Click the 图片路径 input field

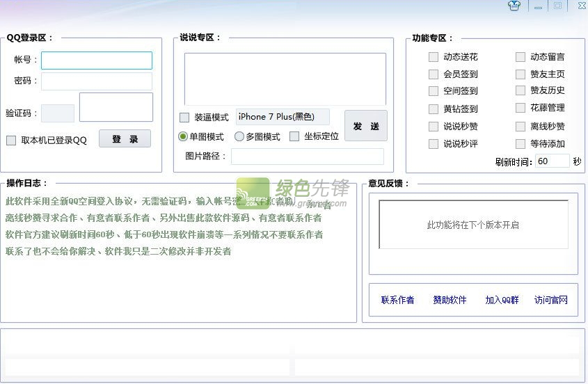click(x=307, y=157)
